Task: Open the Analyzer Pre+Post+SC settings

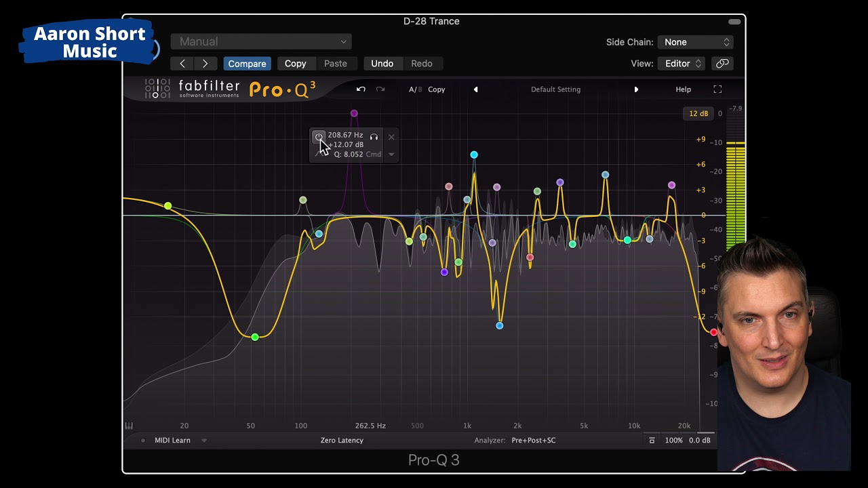Action: click(534, 441)
